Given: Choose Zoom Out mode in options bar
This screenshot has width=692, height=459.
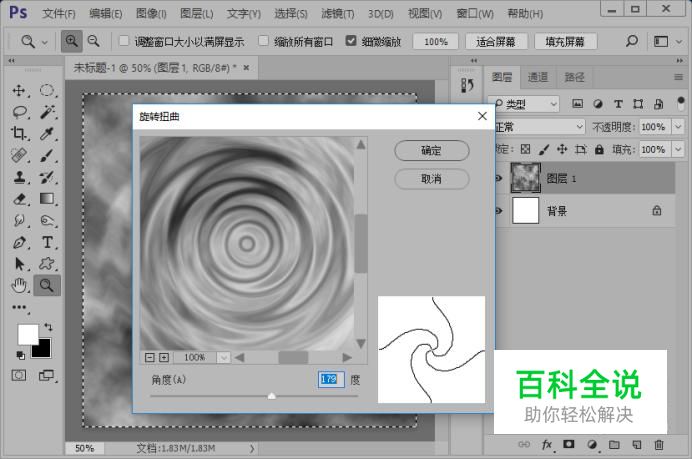Looking at the screenshot, I should [94, 41].
